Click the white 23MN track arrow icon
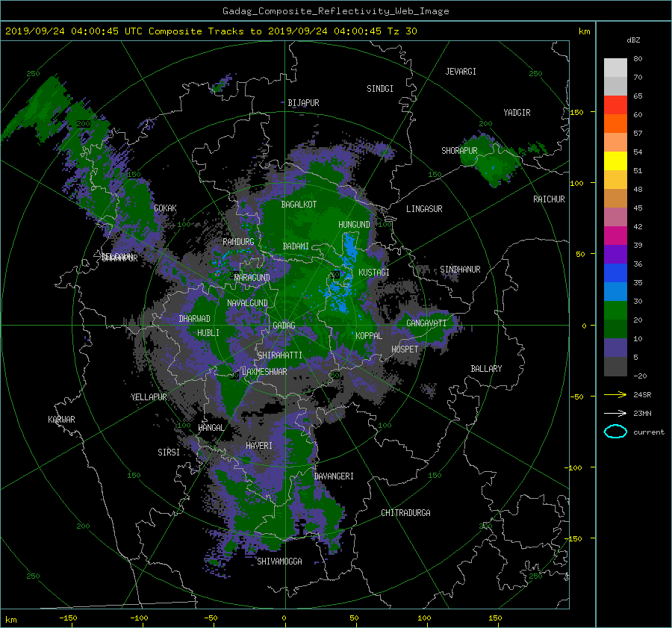Viewport: 672px width, 628px height. pyautogui.click(x=615, y=413)
